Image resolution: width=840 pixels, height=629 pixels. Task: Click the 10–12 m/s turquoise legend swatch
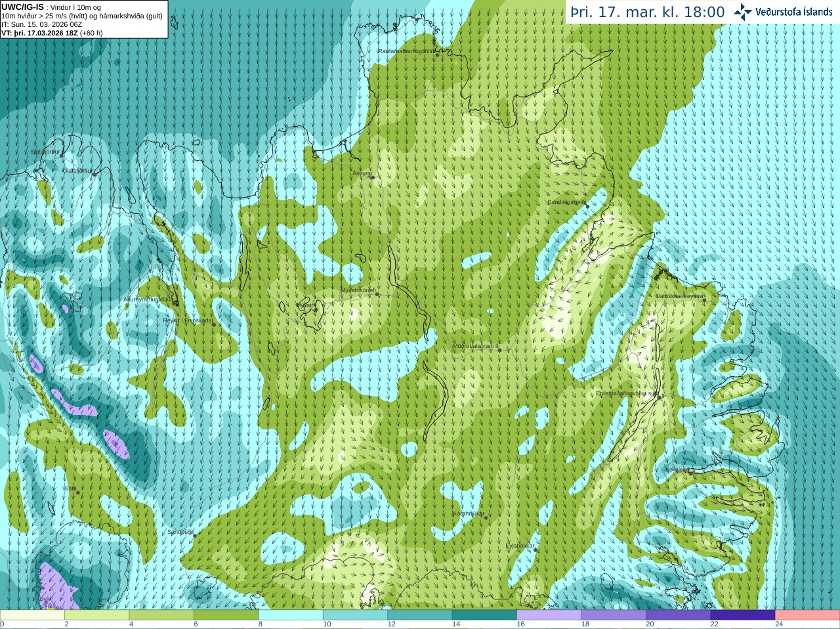coord(355,615)
